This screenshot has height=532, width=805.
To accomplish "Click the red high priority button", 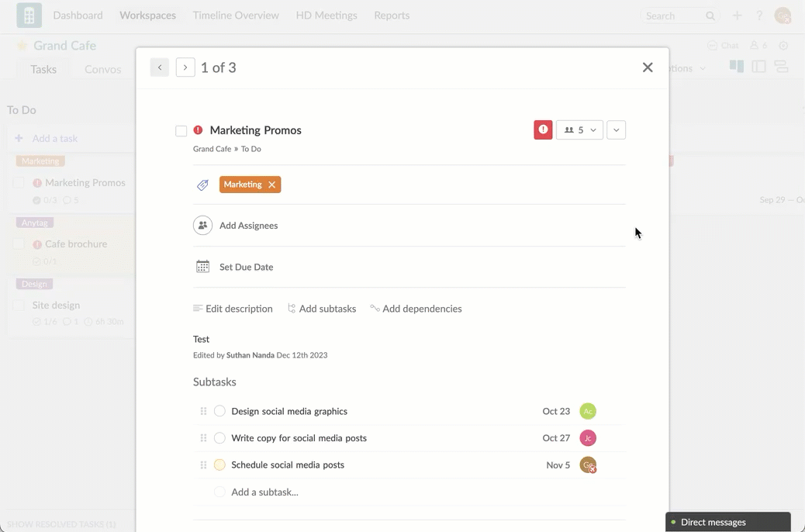I will pyautogui.click(x=543, y=130).
